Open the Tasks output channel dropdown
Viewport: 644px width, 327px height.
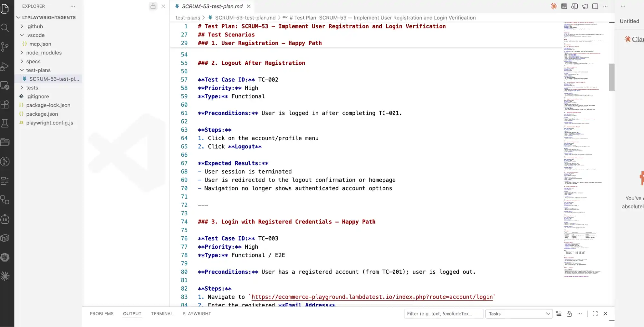(x=519, y=314)
